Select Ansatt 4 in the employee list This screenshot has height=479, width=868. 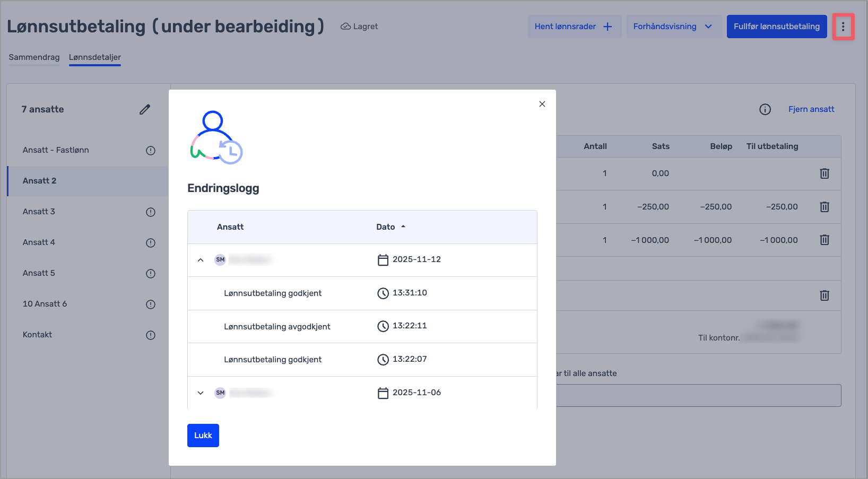pyautogui.click(x=39, y=242)
